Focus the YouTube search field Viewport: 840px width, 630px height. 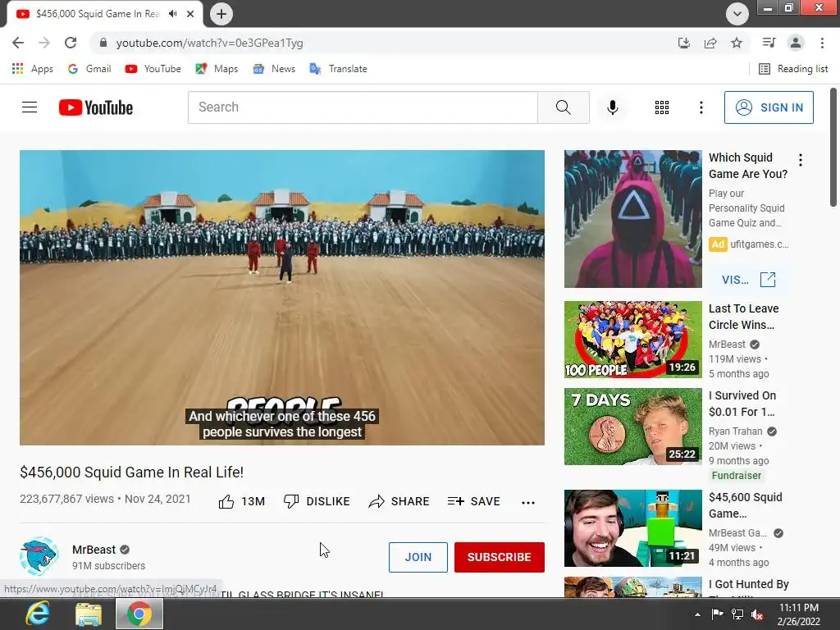[363, 107]
